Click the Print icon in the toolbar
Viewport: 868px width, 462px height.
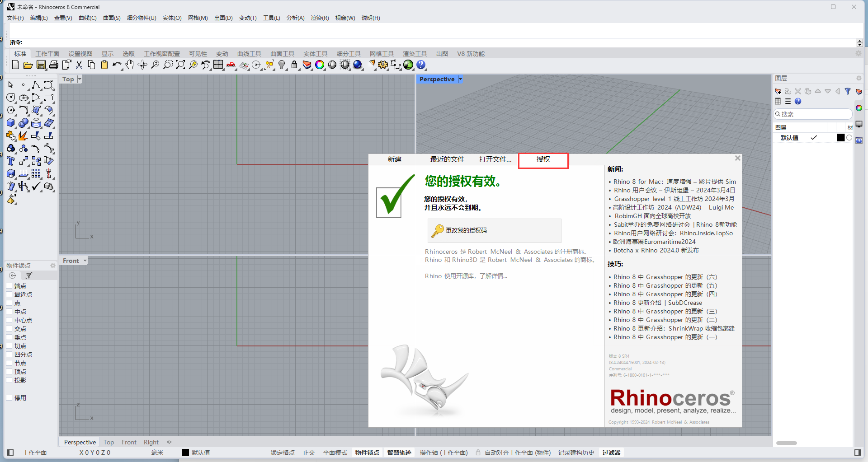pyautogui.click(x=53, y=65)
